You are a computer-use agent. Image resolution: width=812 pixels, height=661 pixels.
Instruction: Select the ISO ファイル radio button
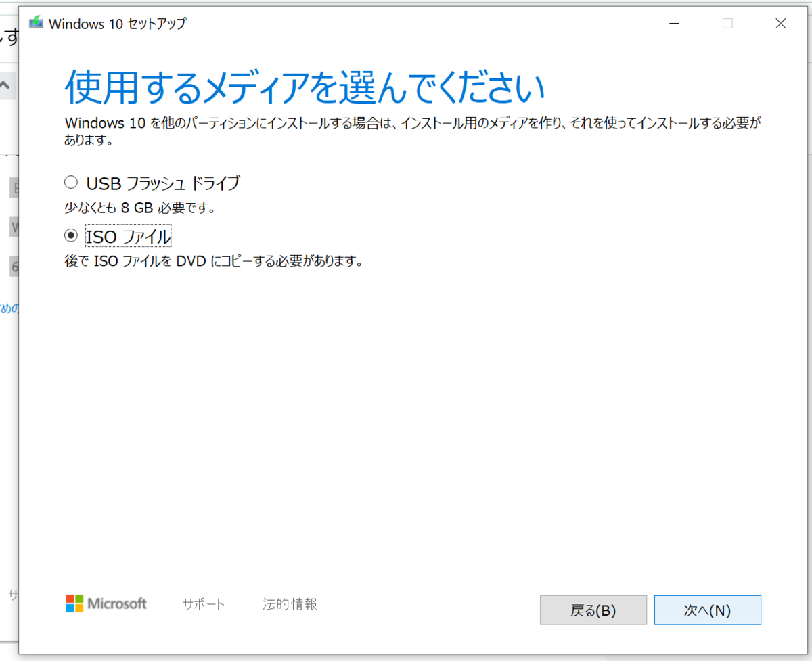pyautogui.click(x=71, y=235)
